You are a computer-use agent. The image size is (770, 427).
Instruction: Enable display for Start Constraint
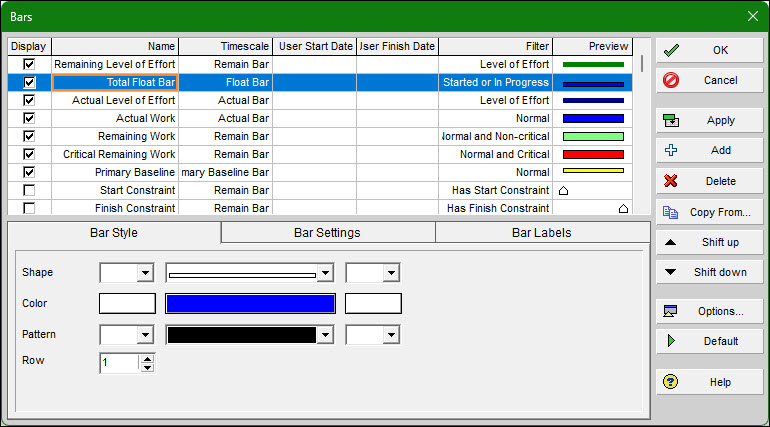(29, 190)
